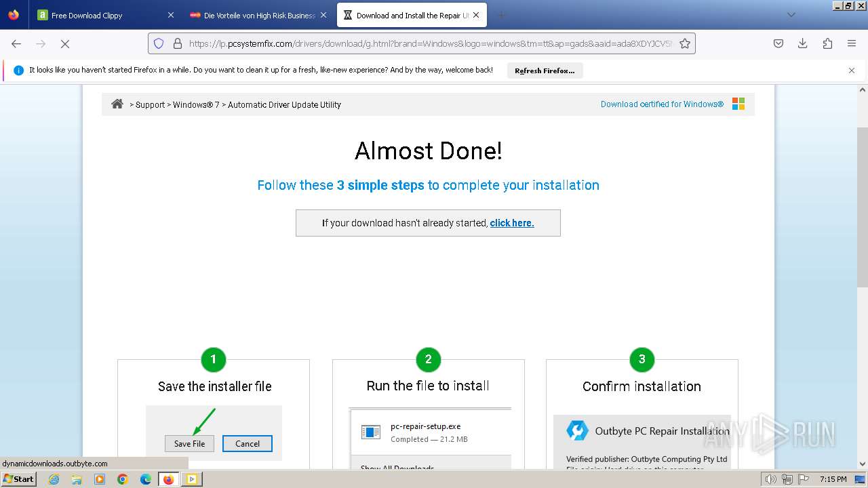Click the yellow media player taskbar button

tap(191, 479)
